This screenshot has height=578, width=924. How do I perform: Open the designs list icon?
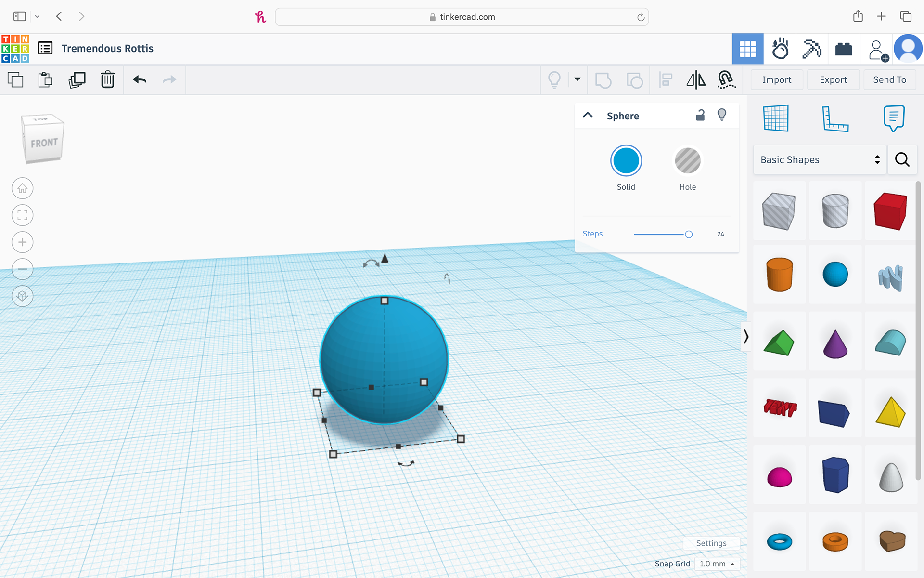[x=45, y=48]
